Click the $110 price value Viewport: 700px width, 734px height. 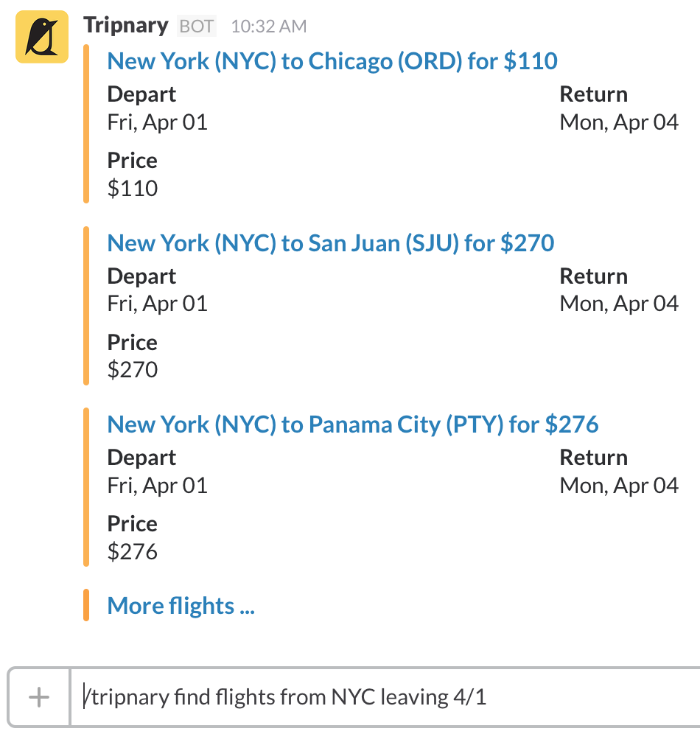(x=133, y=188)
